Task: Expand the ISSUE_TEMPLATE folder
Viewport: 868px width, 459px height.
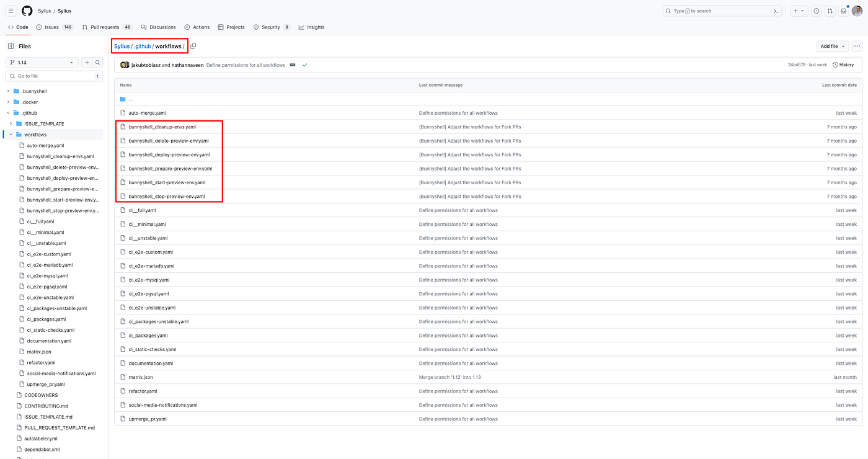Action: tap(11, 123)
